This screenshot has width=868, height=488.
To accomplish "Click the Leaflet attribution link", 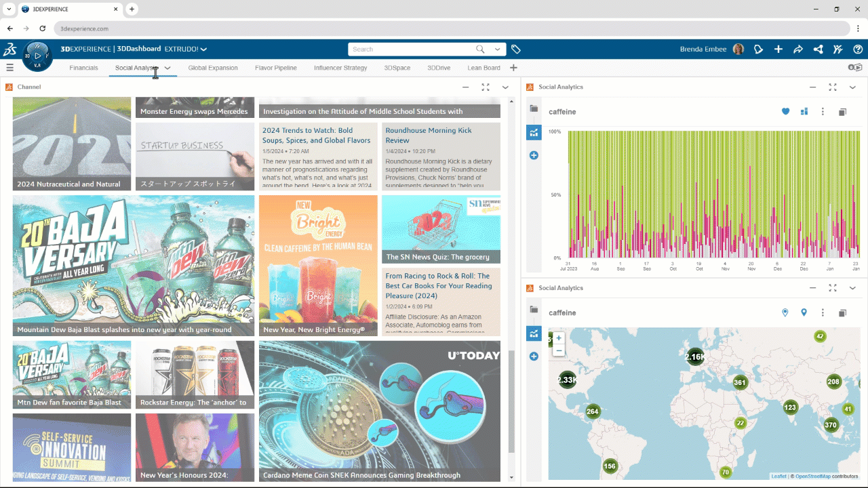I will tap(778, 476).
